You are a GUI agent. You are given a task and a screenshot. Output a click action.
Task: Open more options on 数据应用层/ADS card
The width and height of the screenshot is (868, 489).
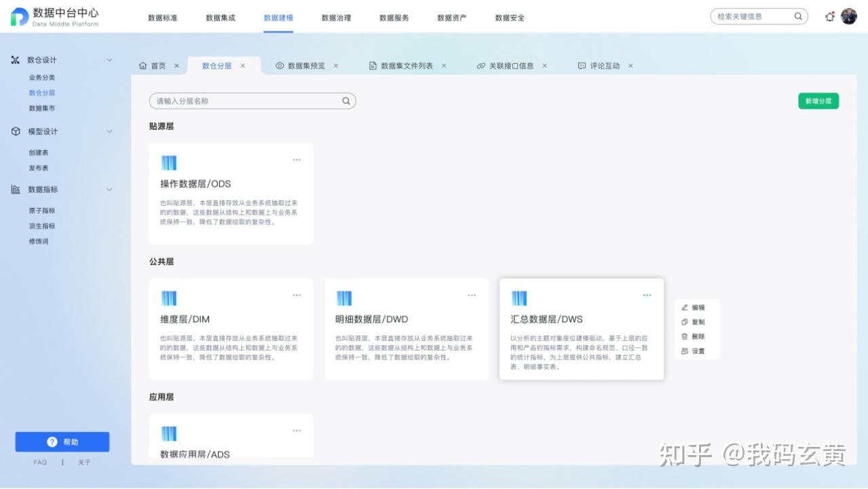[297, 431]
